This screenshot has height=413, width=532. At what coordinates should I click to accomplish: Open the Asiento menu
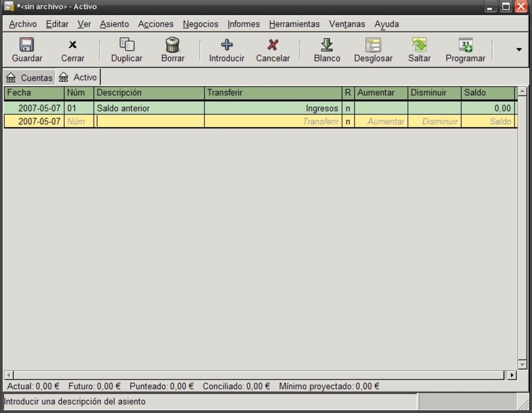pos(115,24)
